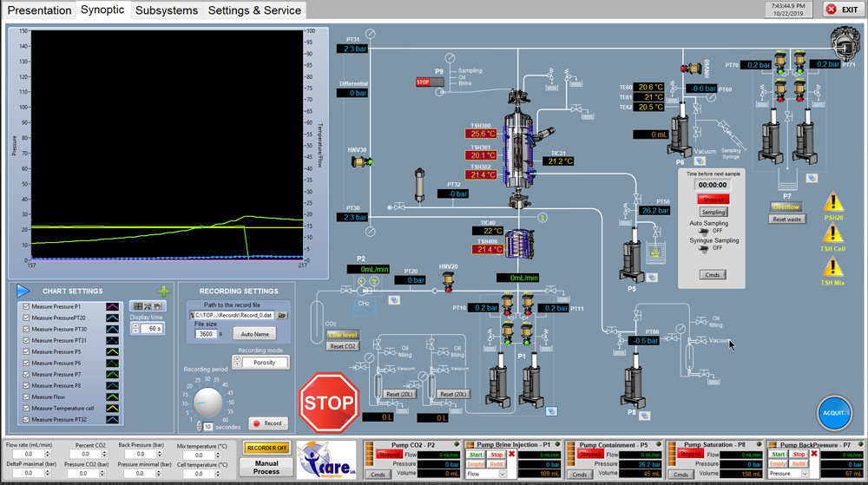Click the PSH20 warning triangle
This screenshot has height=485, width=868.
point(833,202)
